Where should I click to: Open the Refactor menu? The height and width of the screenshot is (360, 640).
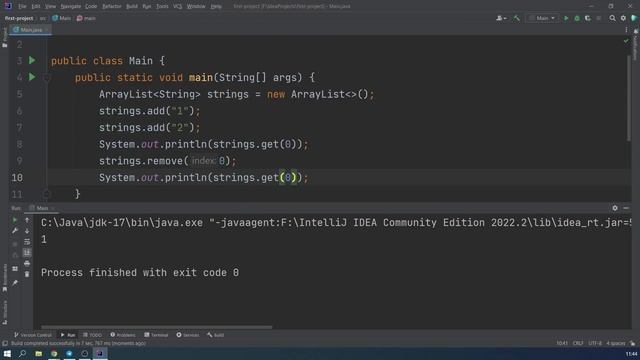(x=111, y=6)
